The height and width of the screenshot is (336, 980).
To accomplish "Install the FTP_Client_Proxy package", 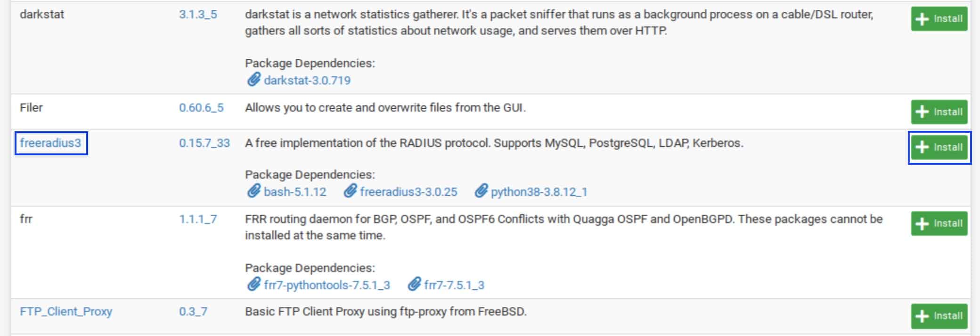I will pos(939,316).
